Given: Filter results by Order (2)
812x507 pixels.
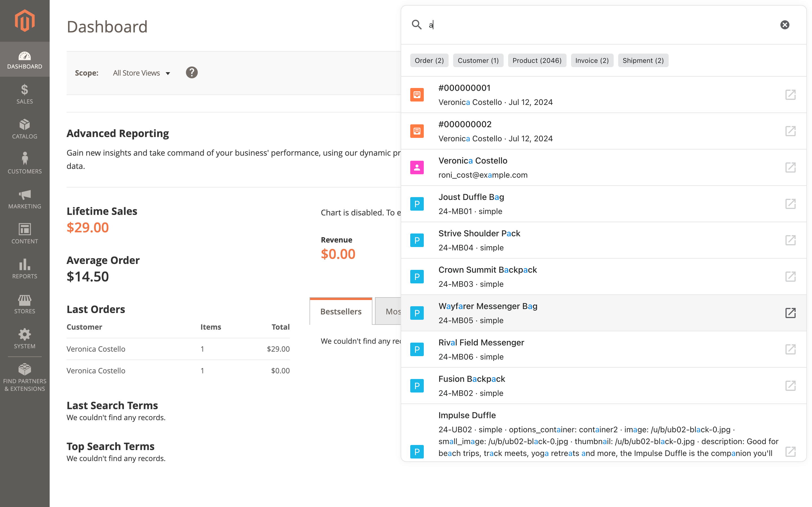Looking at the screenshot, I should [x=429, y=61].
